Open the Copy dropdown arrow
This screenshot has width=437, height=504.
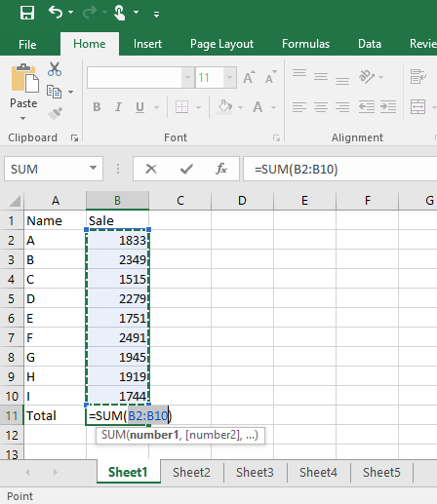[70, 93]
